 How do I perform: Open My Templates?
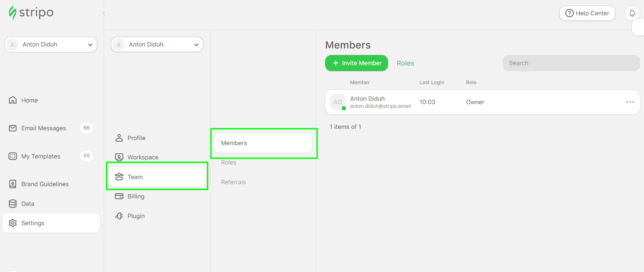click(41, 156)
